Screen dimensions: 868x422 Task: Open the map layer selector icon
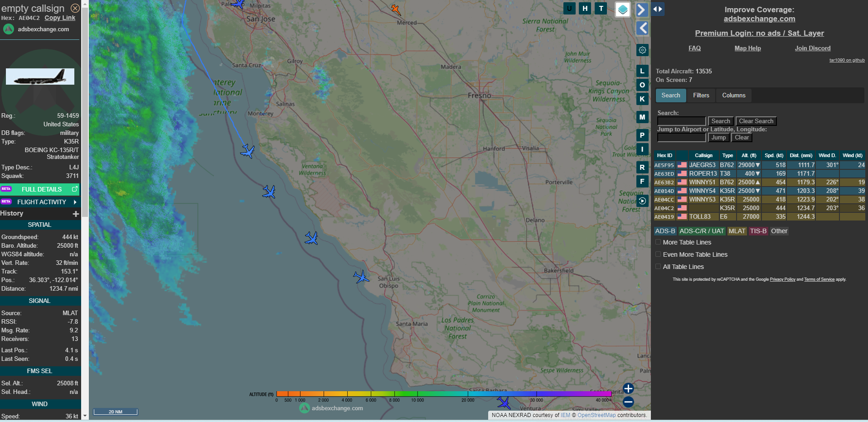point(623,9)
